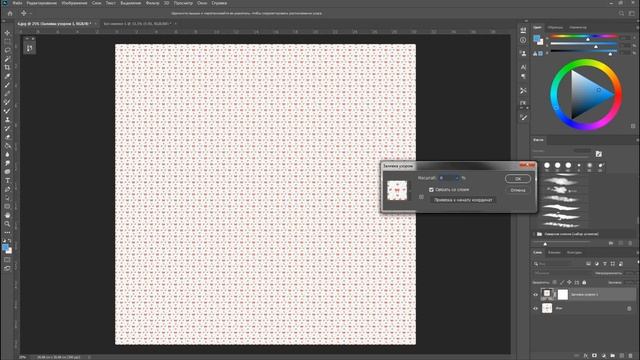Switch to the second document tab

pyautogui.click(x=137, y=24)
